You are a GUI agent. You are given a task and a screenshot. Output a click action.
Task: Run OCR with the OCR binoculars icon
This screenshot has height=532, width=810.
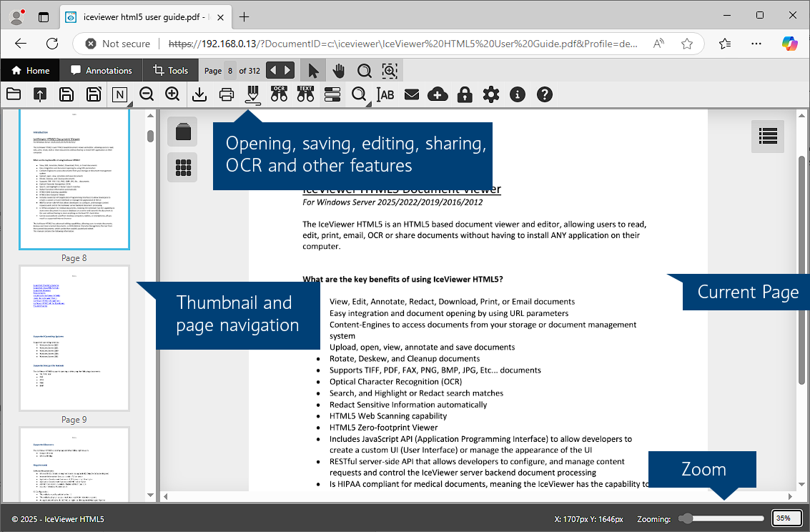pos(279,94)
